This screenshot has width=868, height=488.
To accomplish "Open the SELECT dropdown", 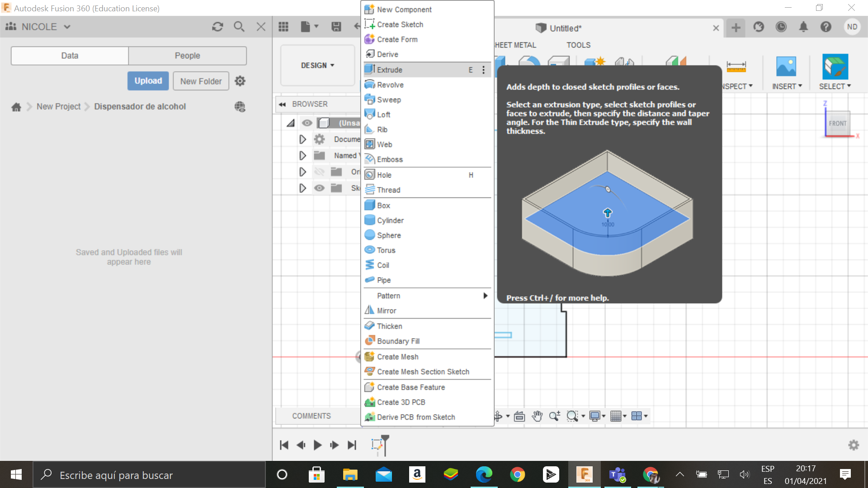I will coord(835,86).
